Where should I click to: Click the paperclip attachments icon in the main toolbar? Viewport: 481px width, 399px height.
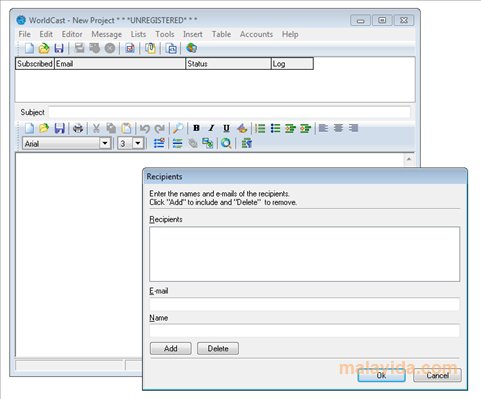pyautogui.click(x=150, y=48)
